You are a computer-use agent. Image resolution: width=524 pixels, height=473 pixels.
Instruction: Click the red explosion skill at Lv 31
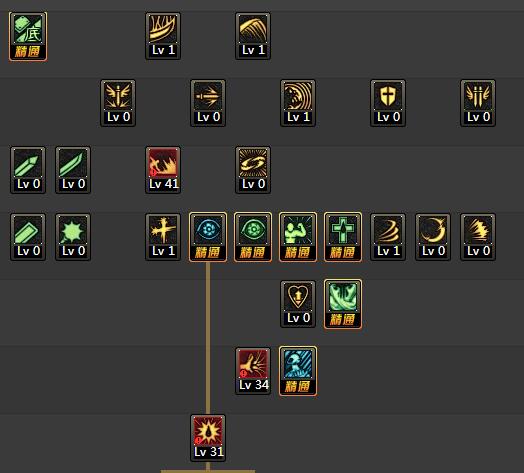point(208,438)
